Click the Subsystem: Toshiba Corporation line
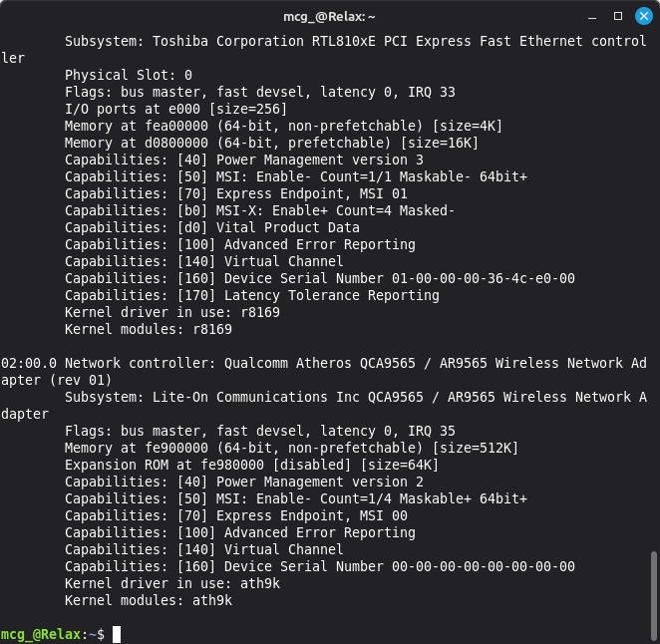Image resolution: width=660 pixels, height=644 pixels. tap(324, 49)
